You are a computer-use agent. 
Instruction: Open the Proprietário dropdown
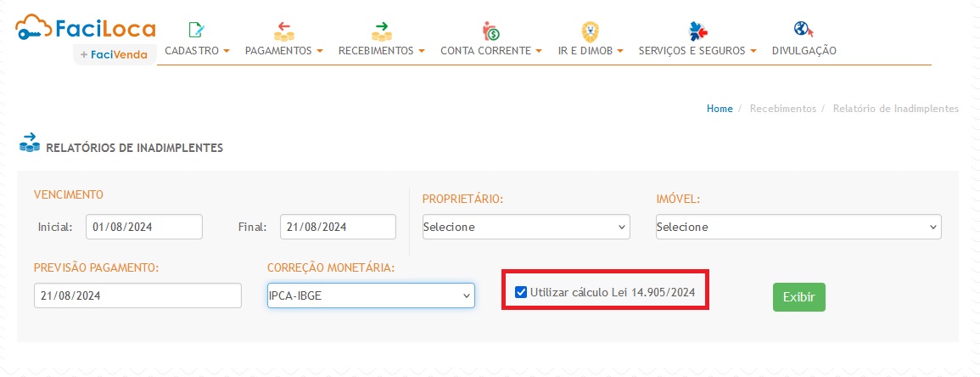tap(526, 227)
